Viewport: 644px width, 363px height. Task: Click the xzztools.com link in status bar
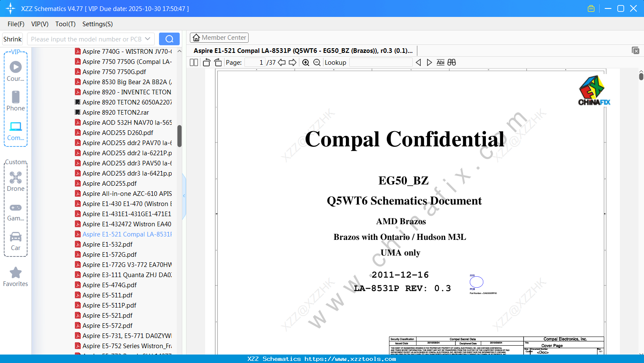[x=350, y=359]
